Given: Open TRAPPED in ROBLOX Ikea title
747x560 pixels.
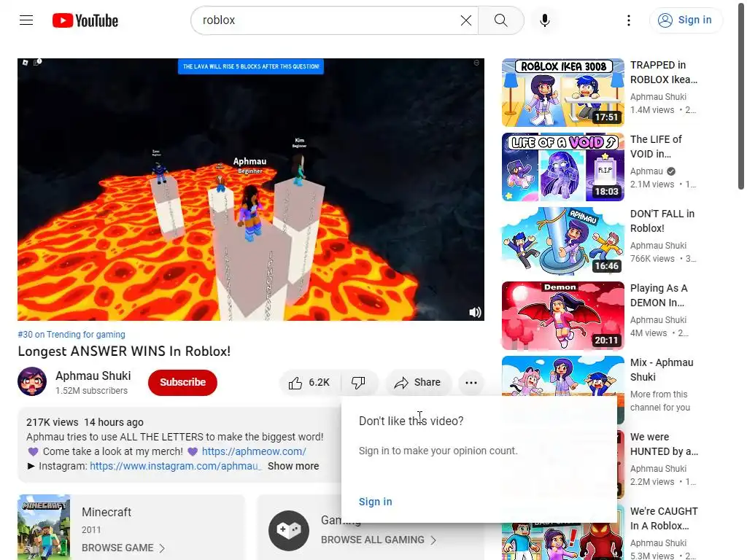Looking at the screenshot, I should (x=664, y=72).
